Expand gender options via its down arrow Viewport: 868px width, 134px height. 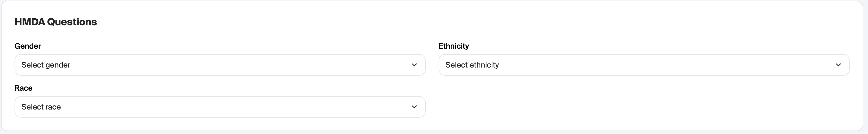(414, 65)
